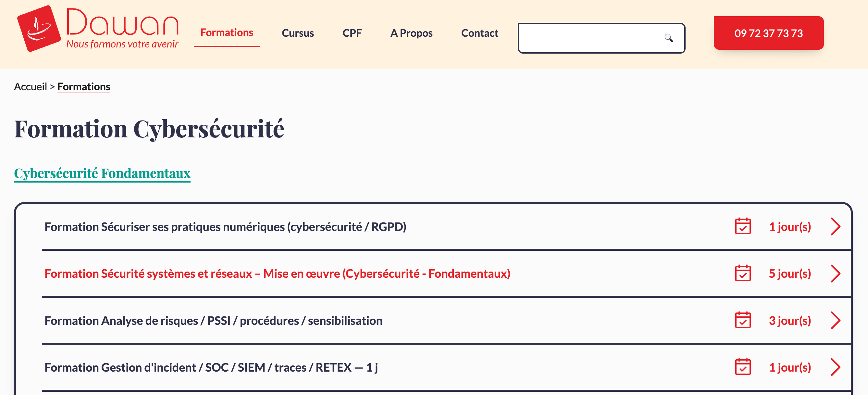The height and width of the screenshot is (395, 868).
Task: Open Formation Gestion d'incident / SOC / SIEM link
Action: 211,367
